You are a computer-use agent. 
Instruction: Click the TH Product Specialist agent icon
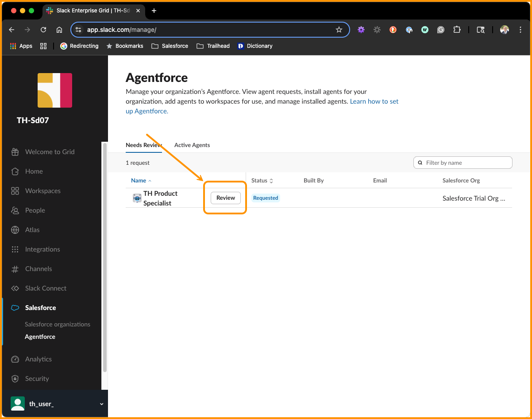tap(137, 198)
